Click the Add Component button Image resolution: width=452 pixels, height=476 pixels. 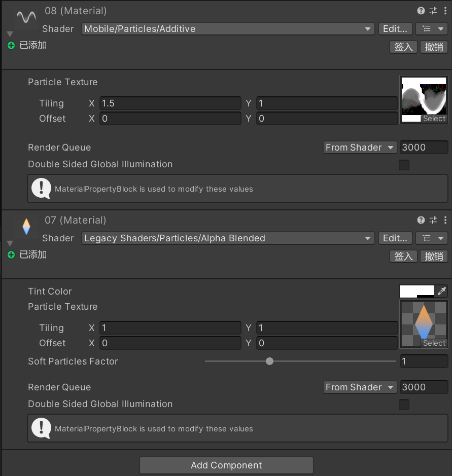coord(226,465)
